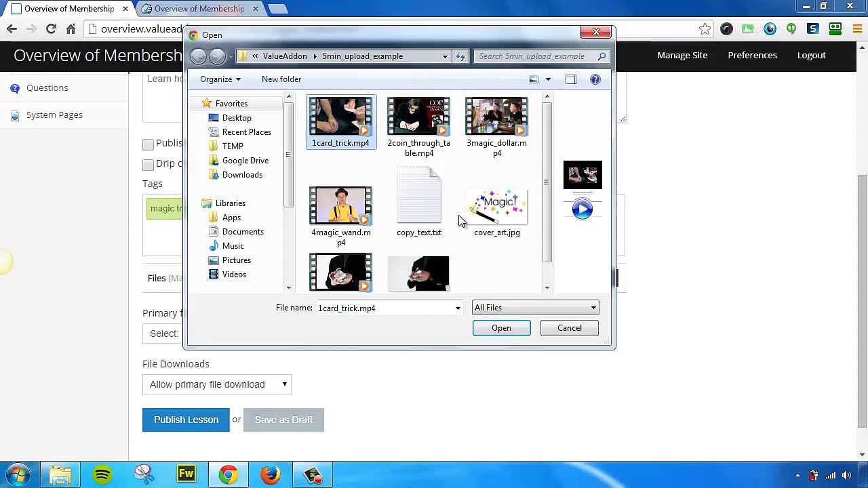Expand the File name history dropdown
Screen dimensions: 868x488
tap(458, 308)
